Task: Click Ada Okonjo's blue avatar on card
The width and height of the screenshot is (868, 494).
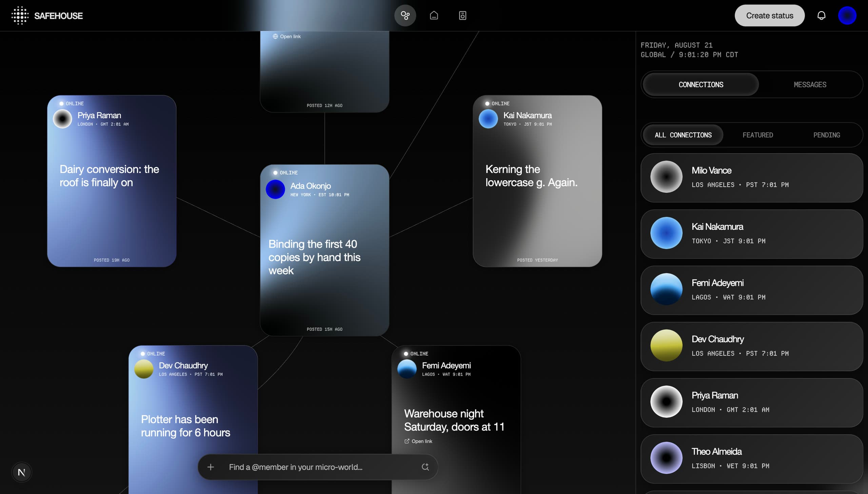Action: coord(275,189)
